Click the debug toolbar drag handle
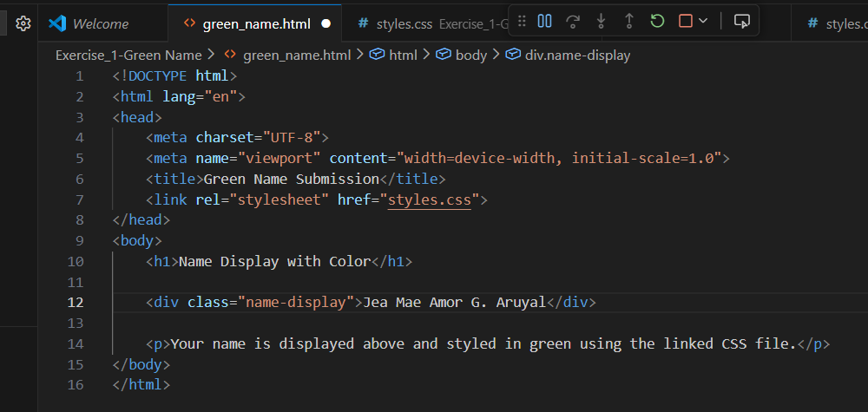This screenshot has height=412, width=868. pos(522,21)
